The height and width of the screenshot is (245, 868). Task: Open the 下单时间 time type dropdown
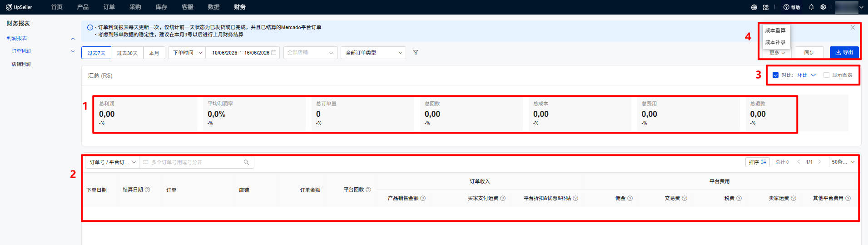187,53
